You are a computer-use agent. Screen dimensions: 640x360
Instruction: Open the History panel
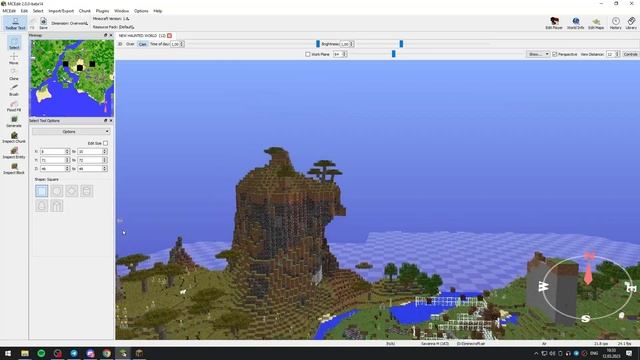[x=616, y=23]
